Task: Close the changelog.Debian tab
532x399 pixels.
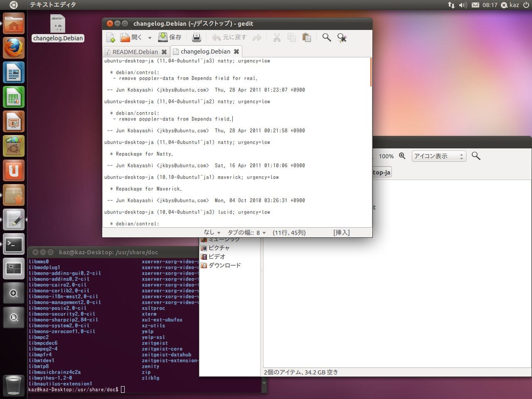Action: tap(236, 52)
